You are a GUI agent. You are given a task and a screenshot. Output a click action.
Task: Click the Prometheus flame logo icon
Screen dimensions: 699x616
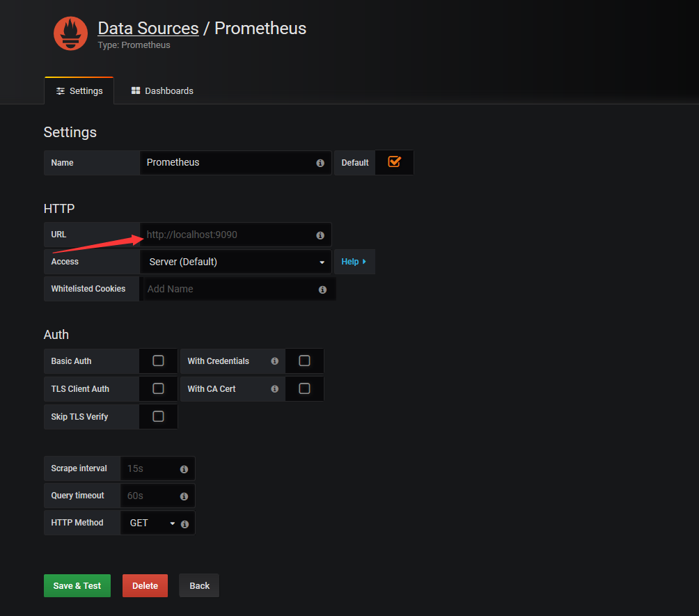[x=70, y=34]
